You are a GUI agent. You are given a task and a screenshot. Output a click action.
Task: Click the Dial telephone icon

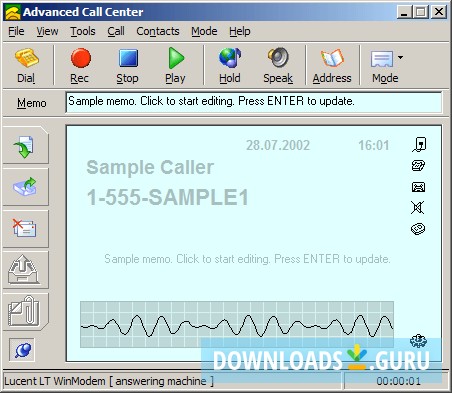pos(27,58)
